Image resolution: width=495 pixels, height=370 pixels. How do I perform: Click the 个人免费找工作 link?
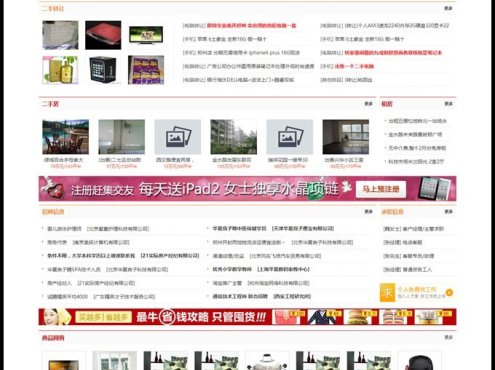coord(417,289)
